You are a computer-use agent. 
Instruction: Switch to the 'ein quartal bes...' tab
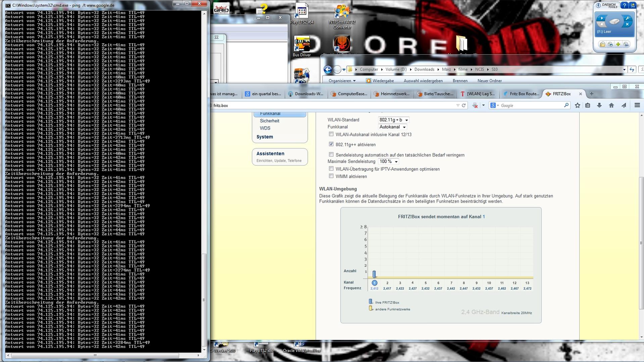click(263, 94)
